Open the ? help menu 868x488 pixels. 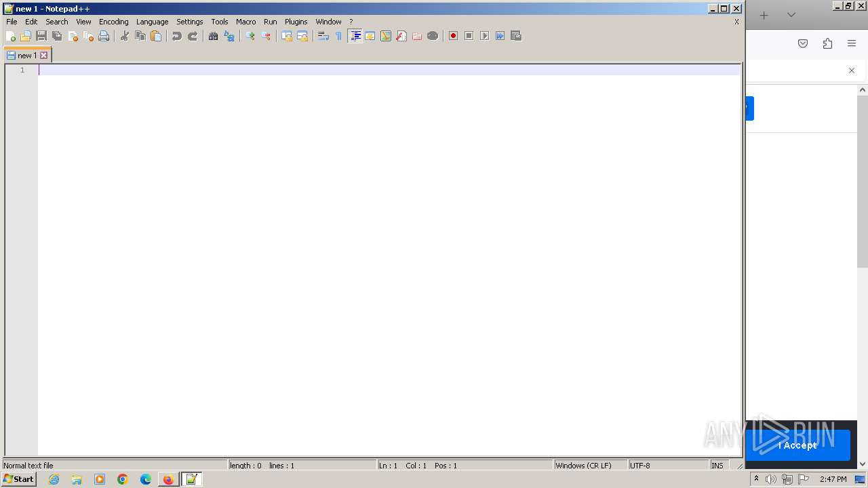[x=351, y=22]
